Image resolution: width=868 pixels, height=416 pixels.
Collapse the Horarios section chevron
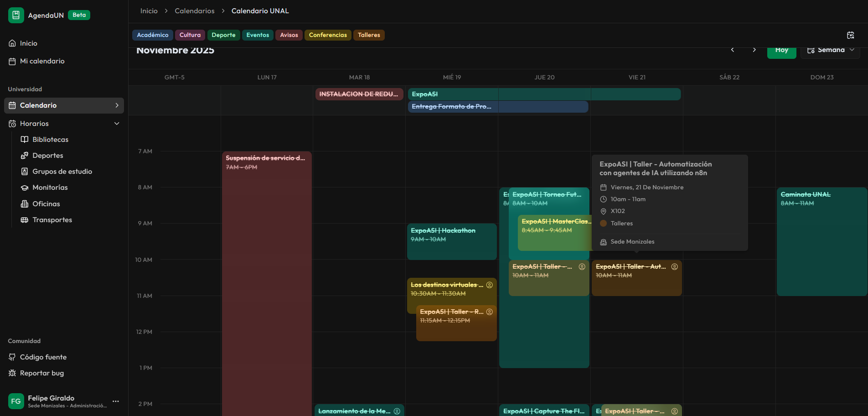tap(117, 124)
